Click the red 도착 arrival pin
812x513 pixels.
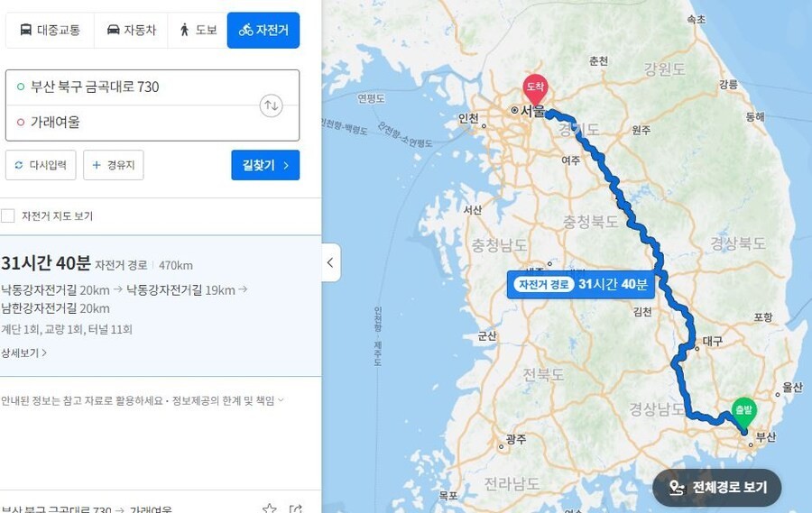click(x=535, y=90)
